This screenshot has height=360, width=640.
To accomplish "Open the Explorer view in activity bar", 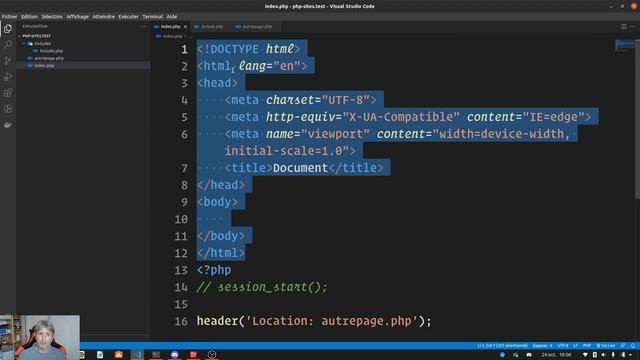I will click(8, 29).
